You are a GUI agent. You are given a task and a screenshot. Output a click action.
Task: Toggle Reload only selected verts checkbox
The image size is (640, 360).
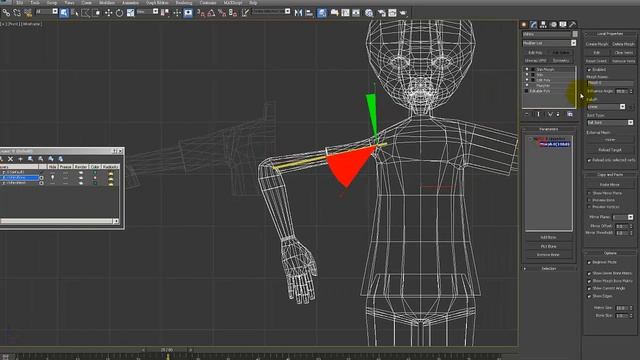(x=589, y=160)
